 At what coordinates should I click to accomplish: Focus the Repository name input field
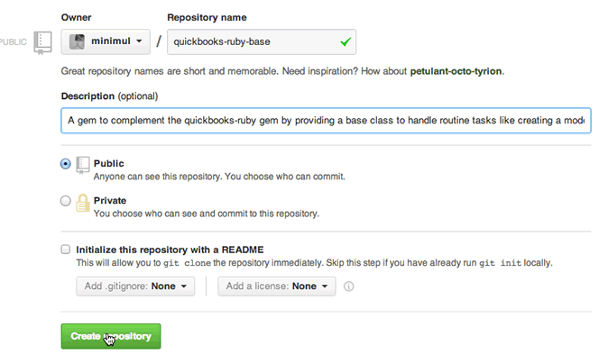point(262,41)
